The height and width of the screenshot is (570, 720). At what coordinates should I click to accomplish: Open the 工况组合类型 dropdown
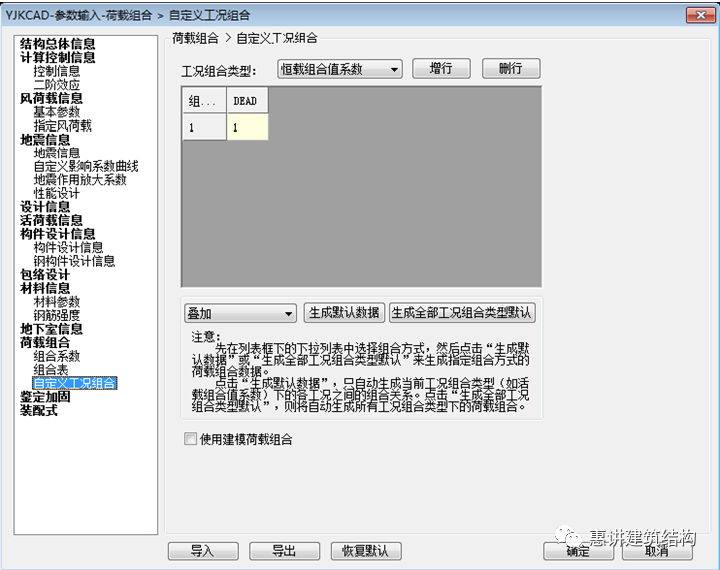(x=340, y=69)
